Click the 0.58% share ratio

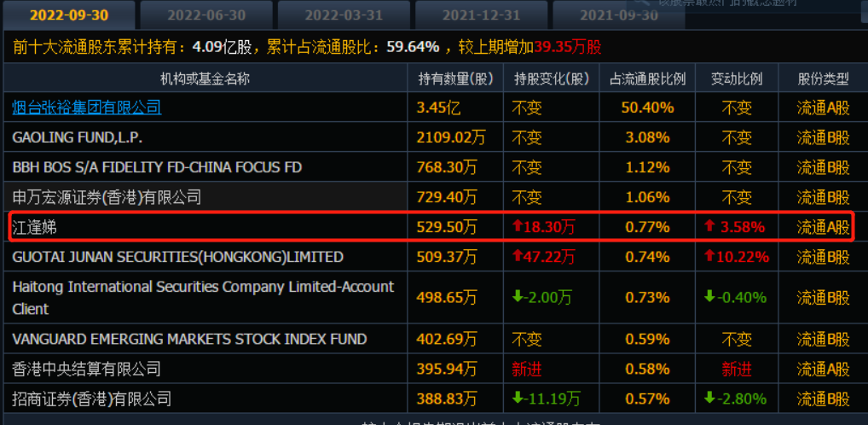[648, 369]
